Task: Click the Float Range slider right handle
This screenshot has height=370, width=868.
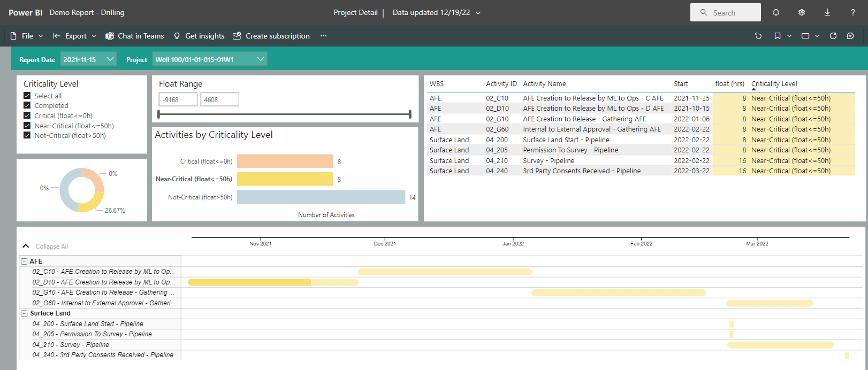Action: point(410,114)
